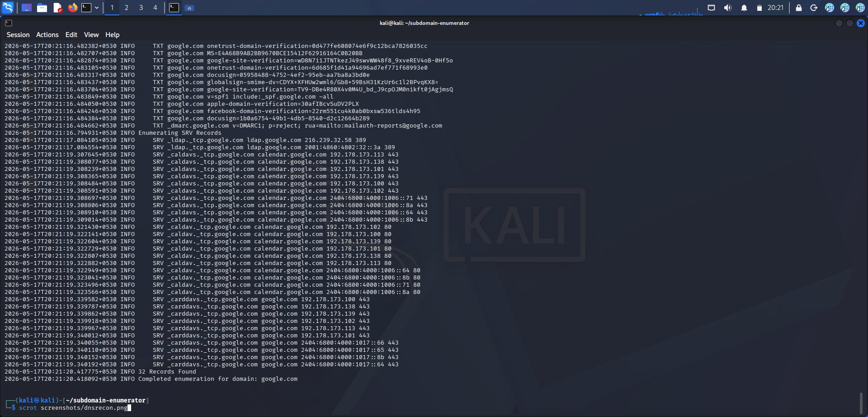Launch Firefox from the top panel
The image size is (868, 417).
click(73, 8)
